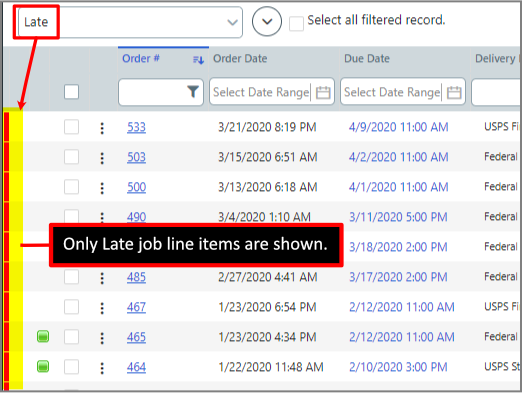Open order link 467

pos(136,307)
